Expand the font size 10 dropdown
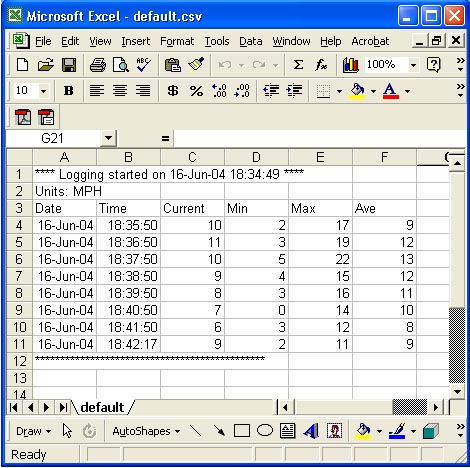The height and width of the screenshot is (468, 470). 43,91
